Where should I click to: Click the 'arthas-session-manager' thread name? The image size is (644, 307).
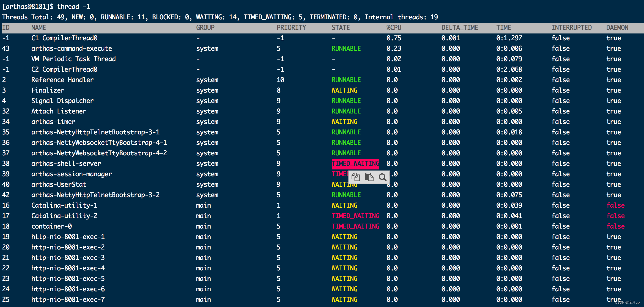(x=72, y=174)
